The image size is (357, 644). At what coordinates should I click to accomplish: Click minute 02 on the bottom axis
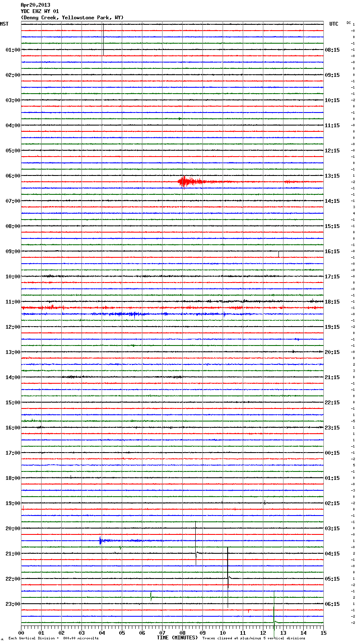click(x=62, y=633)
